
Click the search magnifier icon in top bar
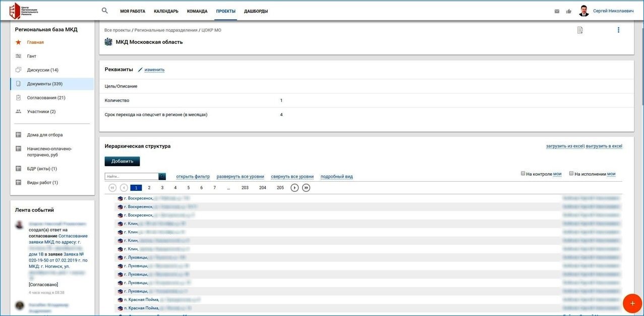(x=105, y=11)
